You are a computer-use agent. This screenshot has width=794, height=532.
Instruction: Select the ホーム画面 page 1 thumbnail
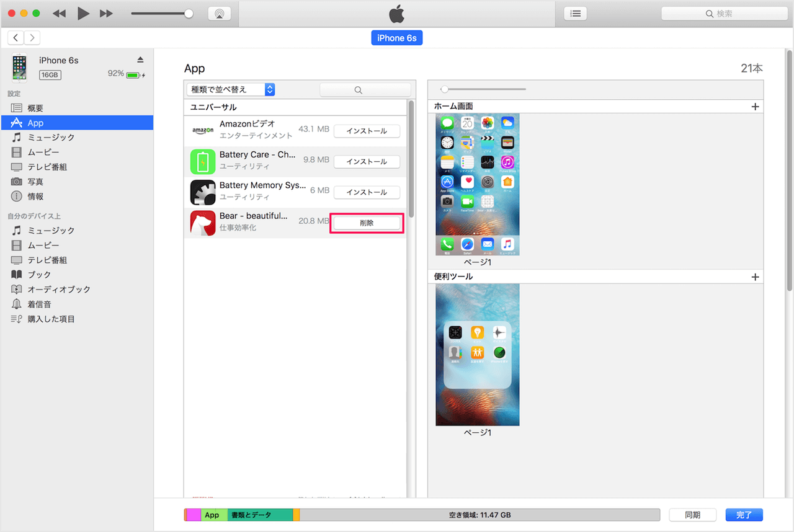(x=478, y=185)
